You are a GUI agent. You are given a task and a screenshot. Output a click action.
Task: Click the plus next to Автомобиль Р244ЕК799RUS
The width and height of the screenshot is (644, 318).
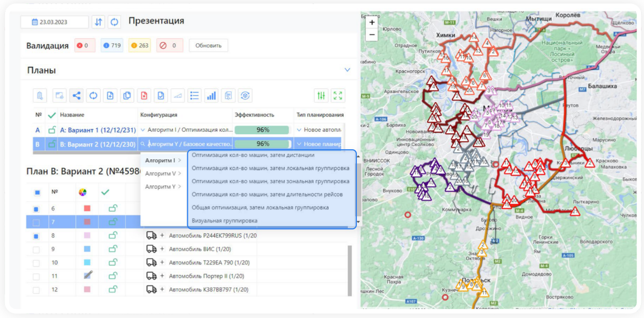[162, 235]
